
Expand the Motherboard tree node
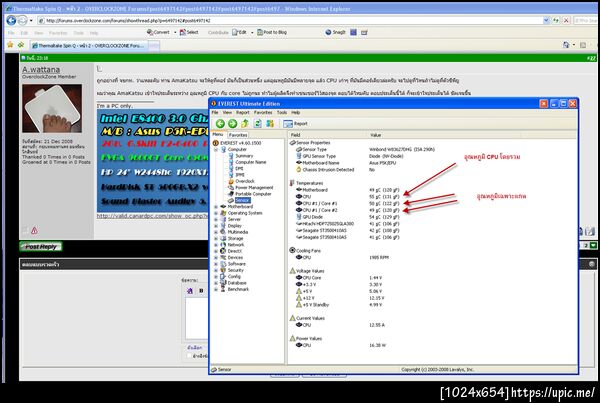pyautogui.click(x=216, y=207)
